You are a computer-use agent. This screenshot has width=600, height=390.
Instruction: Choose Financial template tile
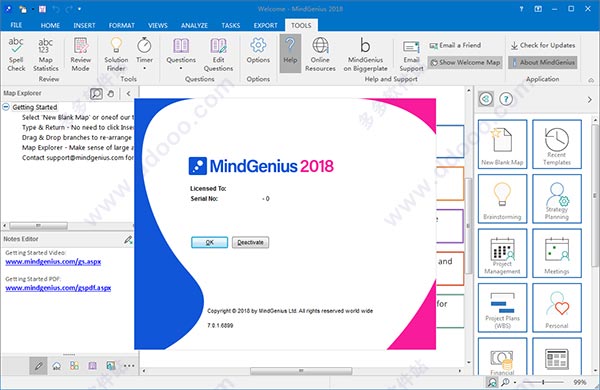[502, 357]
